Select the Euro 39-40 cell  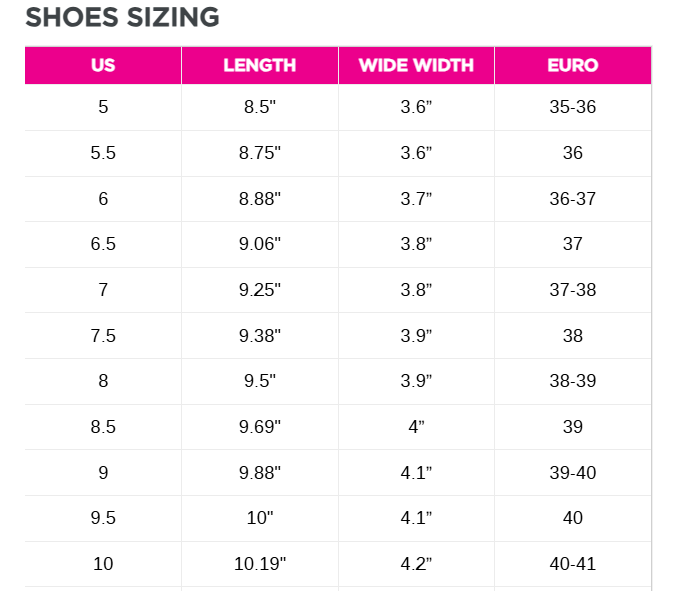(x=573, y=473)
